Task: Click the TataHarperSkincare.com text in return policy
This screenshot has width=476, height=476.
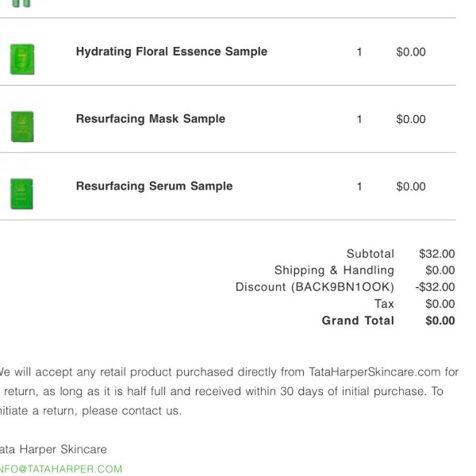Action: point(374,372)
